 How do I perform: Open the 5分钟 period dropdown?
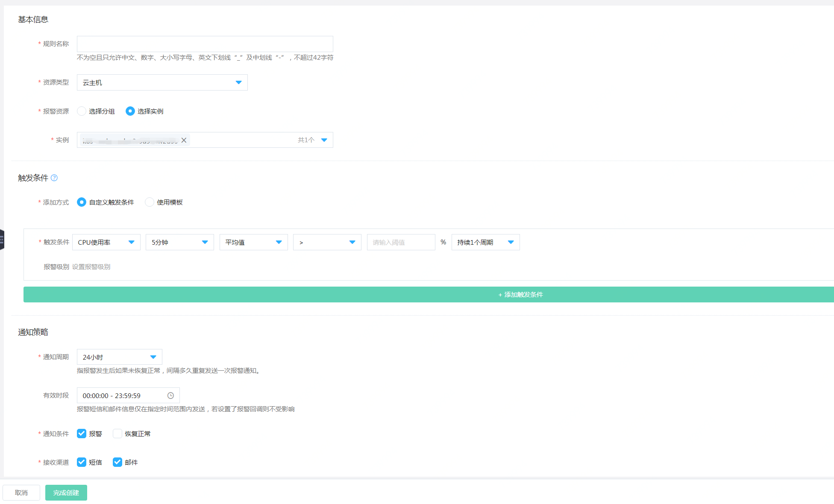click(x=179, y=242)
